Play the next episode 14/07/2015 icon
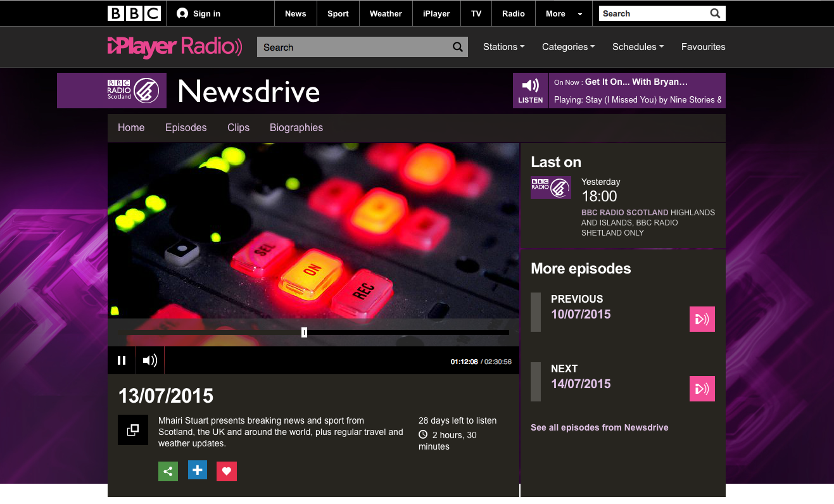The height and width of the screenshot is (504, 834). [x=702, y=389]
